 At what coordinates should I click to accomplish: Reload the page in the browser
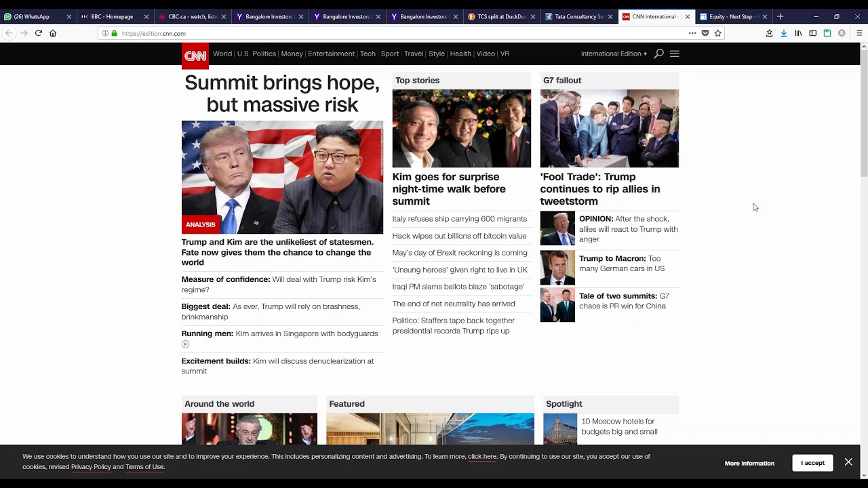tap(38, 33)
